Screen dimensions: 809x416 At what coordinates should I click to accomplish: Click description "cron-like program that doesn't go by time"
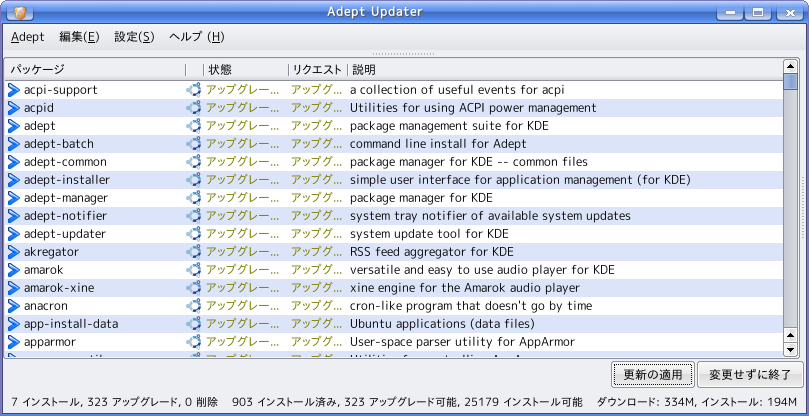471,306
